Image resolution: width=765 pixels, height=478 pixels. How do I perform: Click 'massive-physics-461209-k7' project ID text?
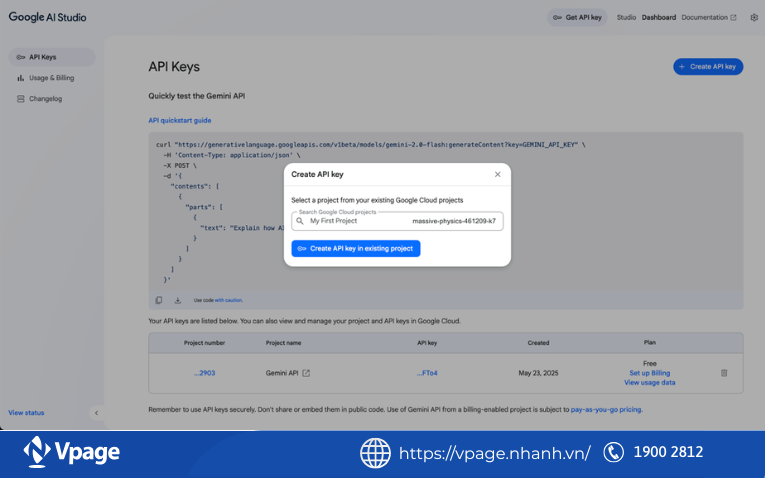pos(454,221)
